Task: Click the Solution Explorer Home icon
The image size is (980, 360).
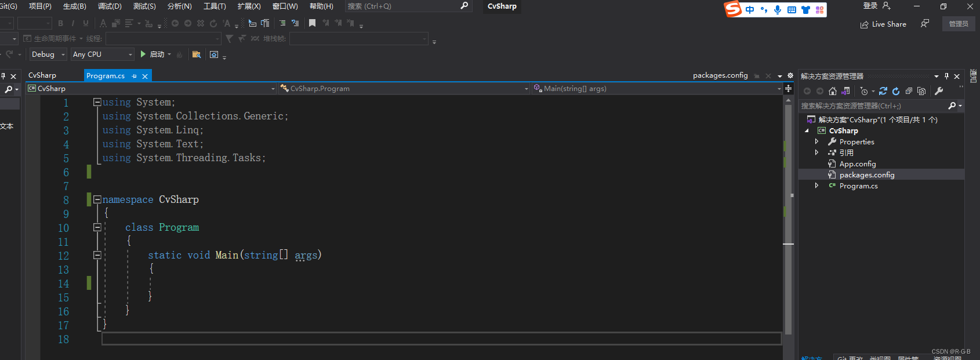Action: click(x=833, y=91)
